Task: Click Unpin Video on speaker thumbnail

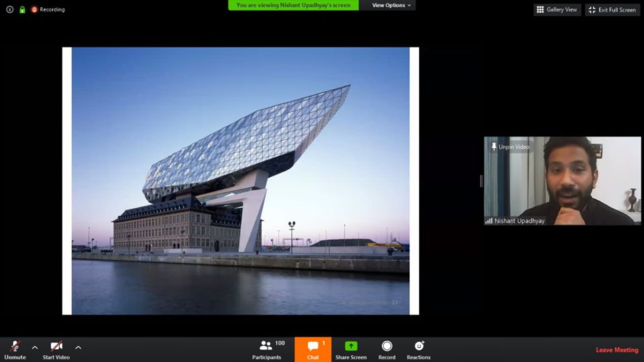Action: pos(510,147)
